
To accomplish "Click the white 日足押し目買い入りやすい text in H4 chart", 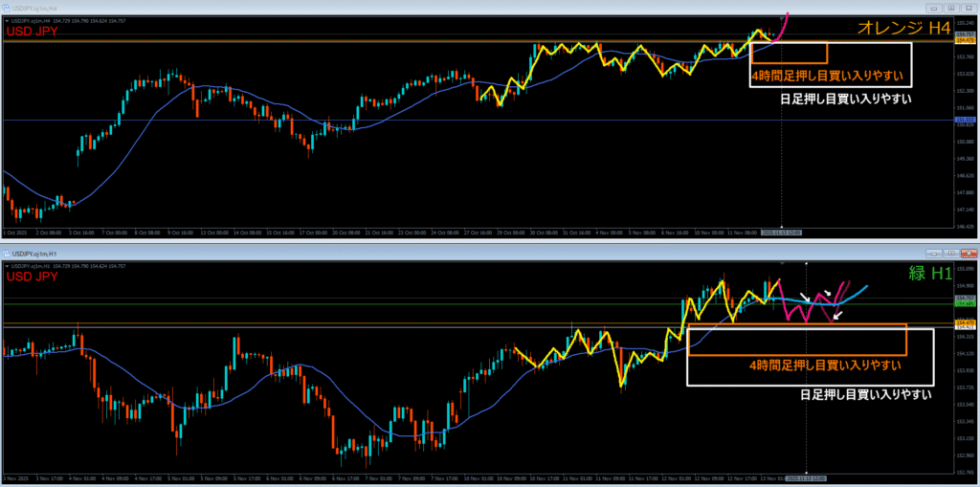I will coord(846,99).
